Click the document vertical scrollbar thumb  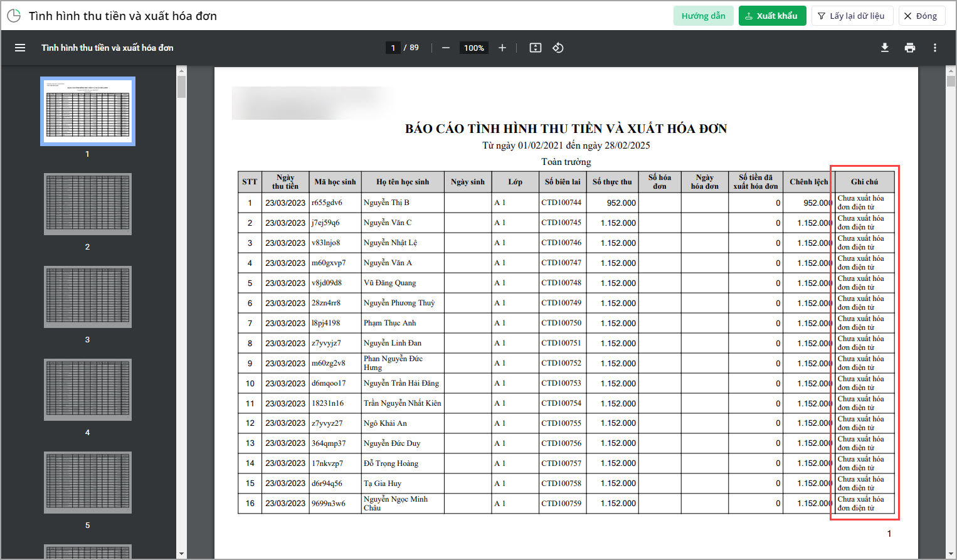tap(951, 82)
